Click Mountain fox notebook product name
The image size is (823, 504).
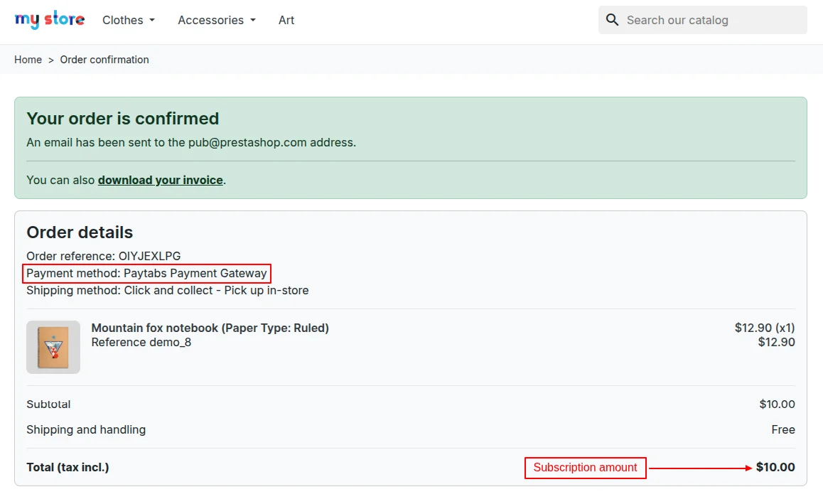point(210,328)
